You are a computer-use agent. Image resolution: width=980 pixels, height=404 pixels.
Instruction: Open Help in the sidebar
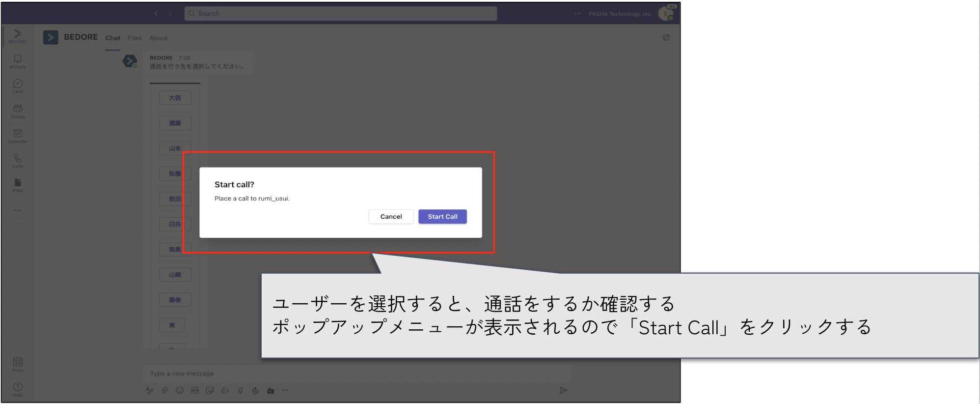pos(18,389)
